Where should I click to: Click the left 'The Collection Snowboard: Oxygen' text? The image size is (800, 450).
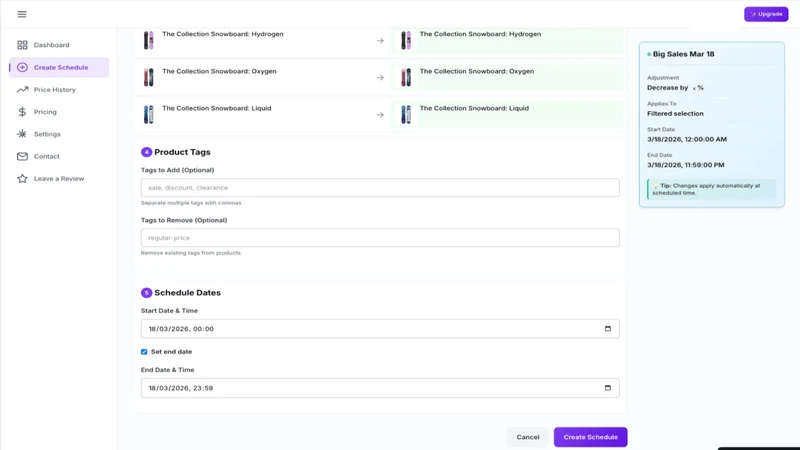tap(219, 71)
